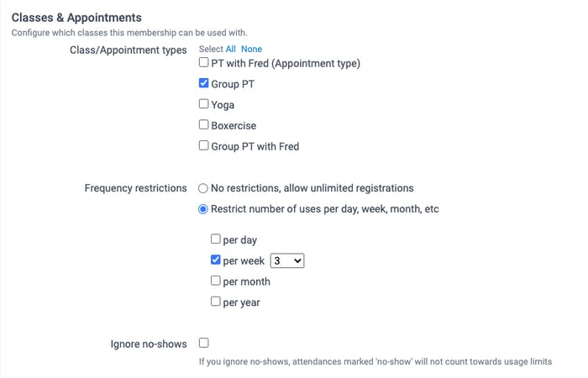588x378 pixels.
Task: Click the Boxercise label text
Action: tap(234, 125)
